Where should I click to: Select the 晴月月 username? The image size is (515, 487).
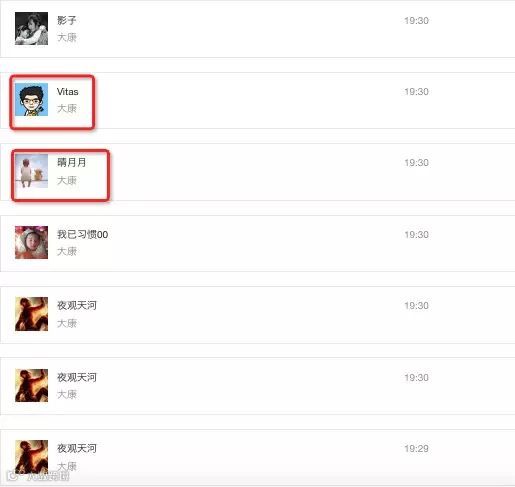tap(72, 163)
